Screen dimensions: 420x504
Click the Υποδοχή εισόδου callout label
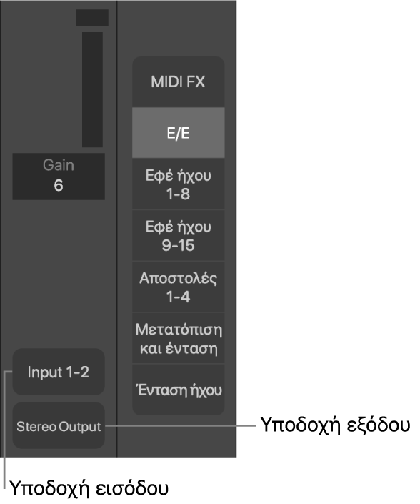click(x=89, y=488)
